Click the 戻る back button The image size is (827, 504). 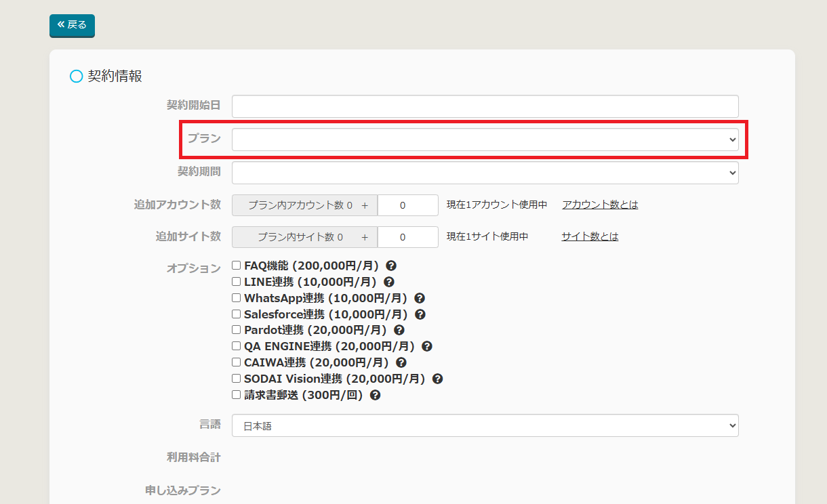click(x=72, y=25)
